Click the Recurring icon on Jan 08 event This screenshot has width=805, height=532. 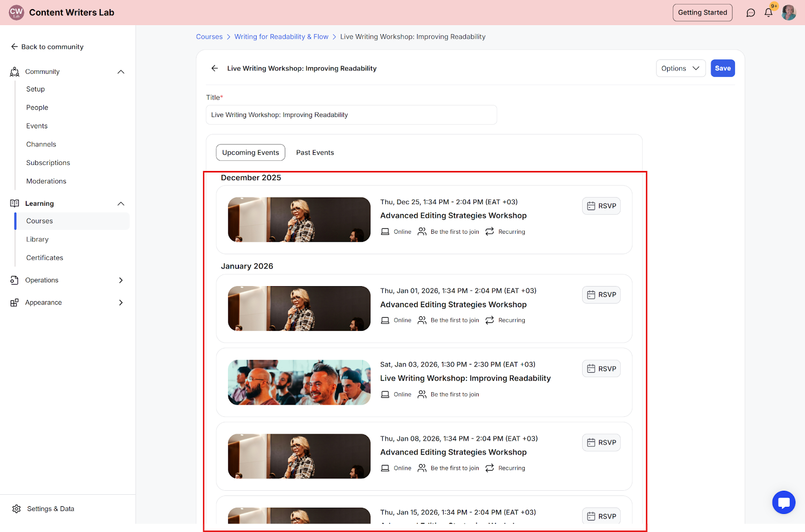(x=490, y=468)
